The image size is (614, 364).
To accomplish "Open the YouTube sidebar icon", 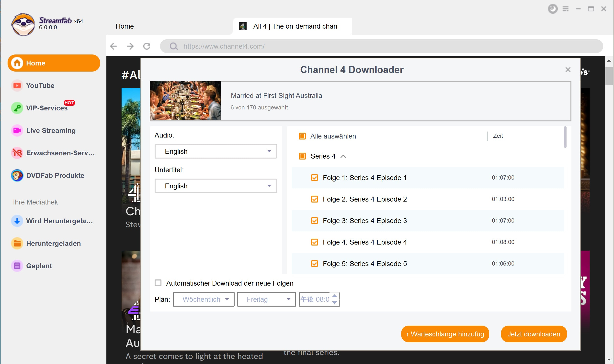I will click(x=17, y=86).
